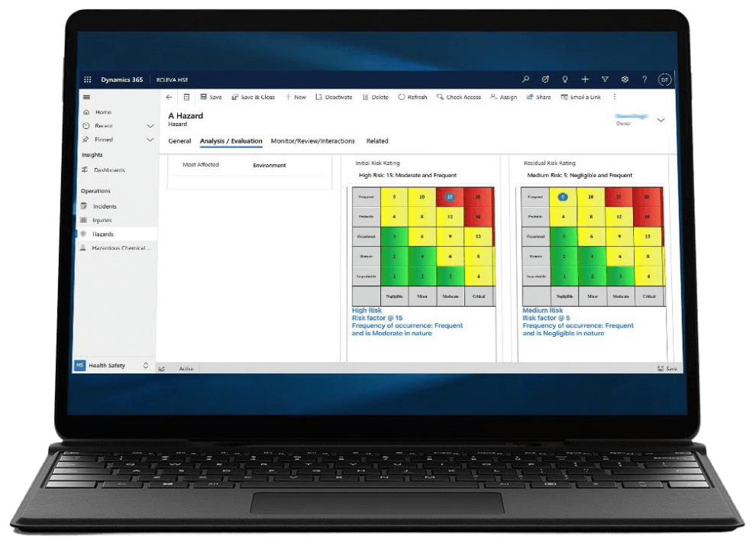Click the 'Medium Risk' summary text

pyautogui.click(x=542, y=310)
